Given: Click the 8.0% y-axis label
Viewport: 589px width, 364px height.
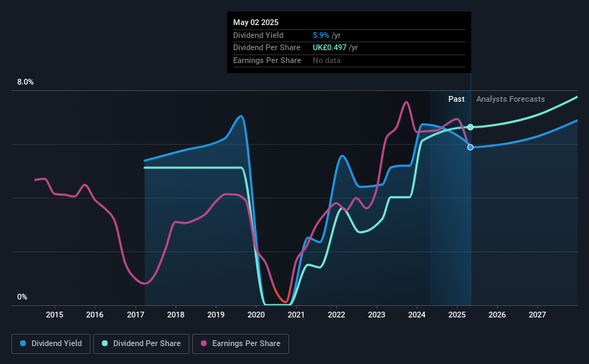Looking at the screenshot, I should pyautogui.click(x=26, y=82).
